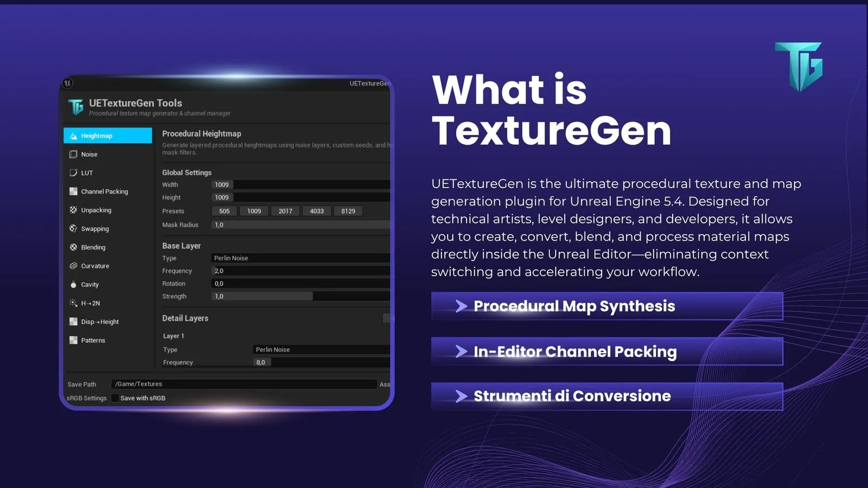
Task: Click arrow icon beside Procedural Map Synthesis
Action: click(461, 306)
